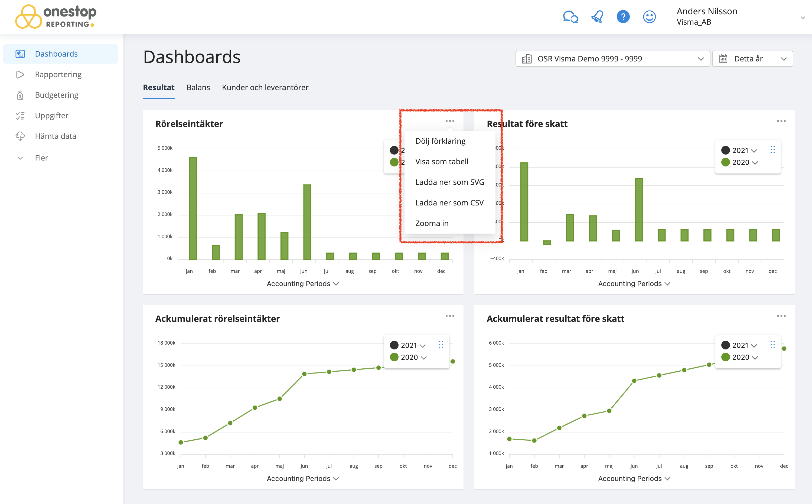Click the smiley feedback icon
Screen dimensions: 812x504
(649, 17)
